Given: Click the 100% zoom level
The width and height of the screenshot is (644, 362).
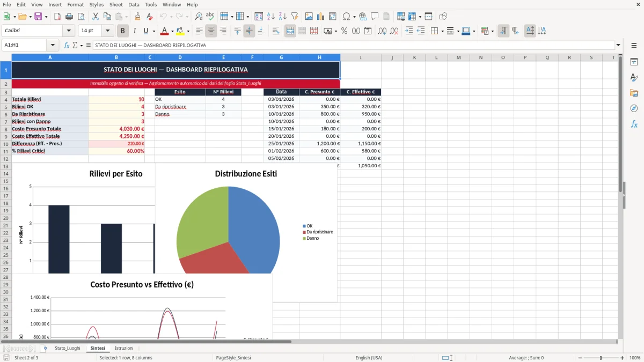Looking at the screenshot, I should (x=635, y=358).
